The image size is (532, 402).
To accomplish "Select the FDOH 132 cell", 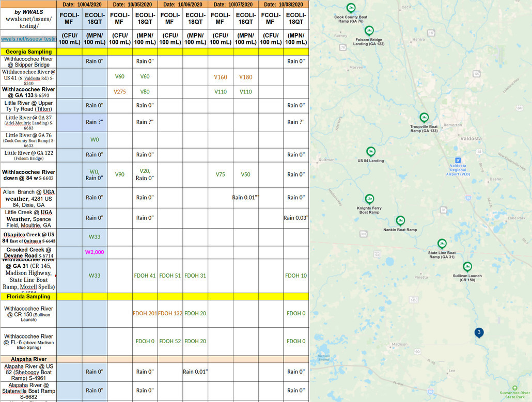I will tap(170, 314).
